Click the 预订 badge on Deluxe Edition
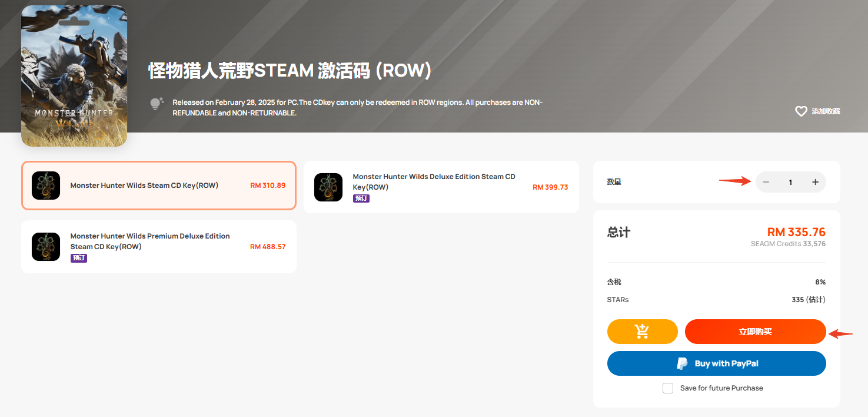The image size is (868, 417). [361, 198]
